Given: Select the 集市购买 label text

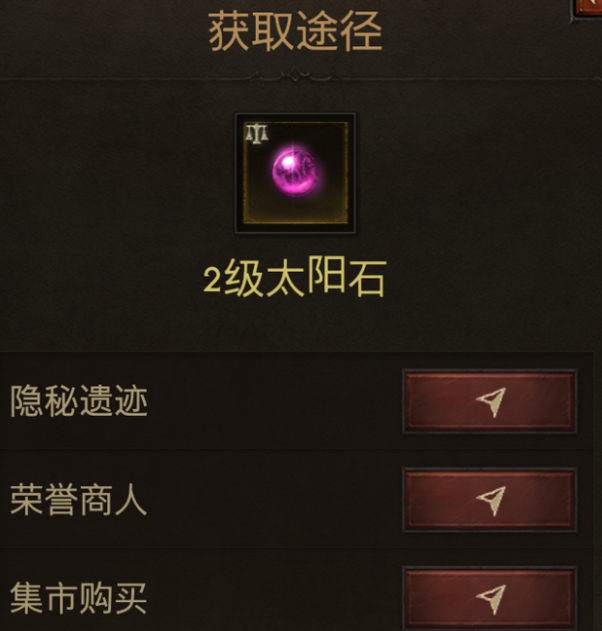Looking at the screenshot, I should pos(78,598).
